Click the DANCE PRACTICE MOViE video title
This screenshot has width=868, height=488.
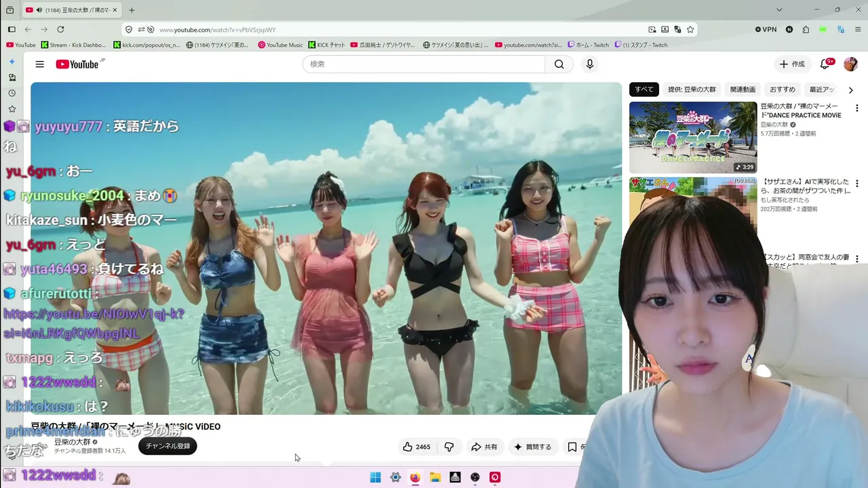[x=800, y=110]
